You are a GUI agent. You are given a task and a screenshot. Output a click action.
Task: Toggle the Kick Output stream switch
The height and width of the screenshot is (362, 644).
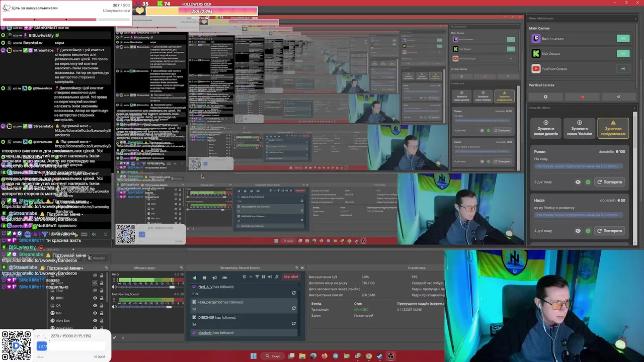pos(623,54)
